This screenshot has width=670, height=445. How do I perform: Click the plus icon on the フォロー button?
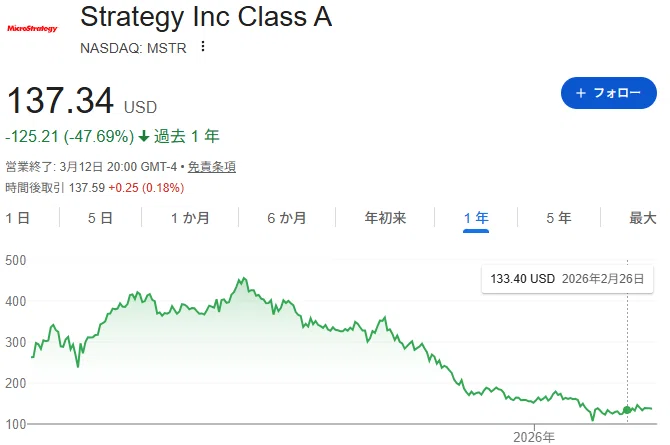tap(581, 93)
